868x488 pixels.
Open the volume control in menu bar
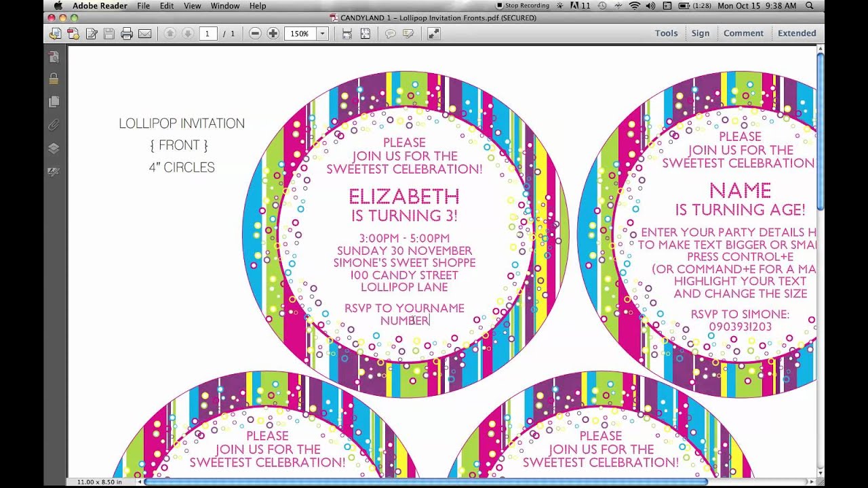650,5
